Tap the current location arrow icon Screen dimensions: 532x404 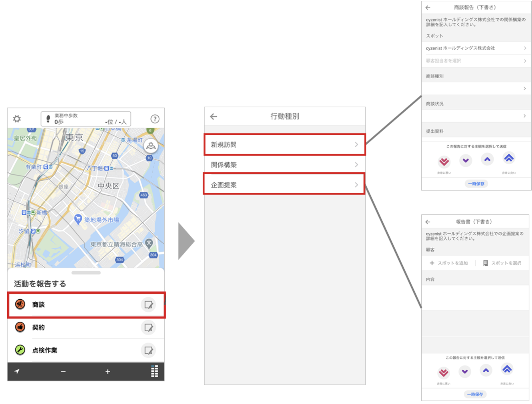17,371
